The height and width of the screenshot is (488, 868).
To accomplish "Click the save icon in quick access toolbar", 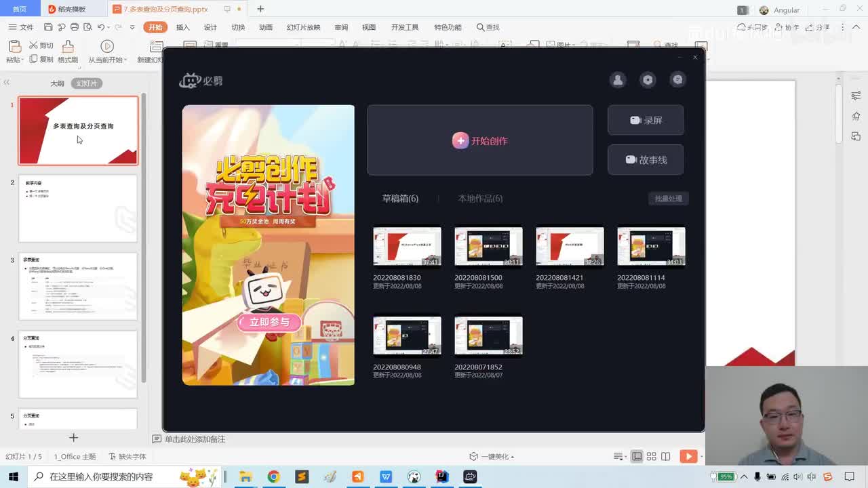I will point(48,27).
